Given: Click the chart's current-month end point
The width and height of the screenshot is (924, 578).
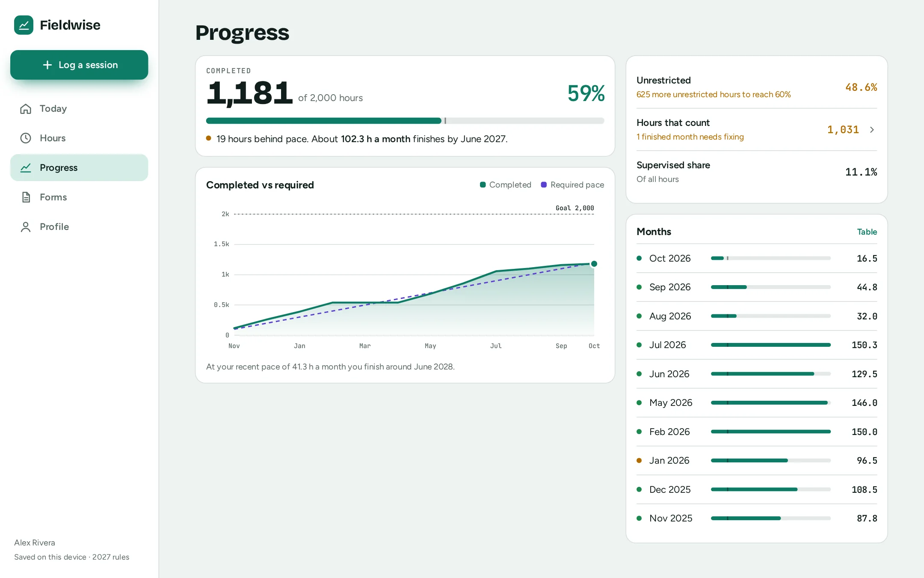Looking at the screenshot, I should click(x=594, y=264).
